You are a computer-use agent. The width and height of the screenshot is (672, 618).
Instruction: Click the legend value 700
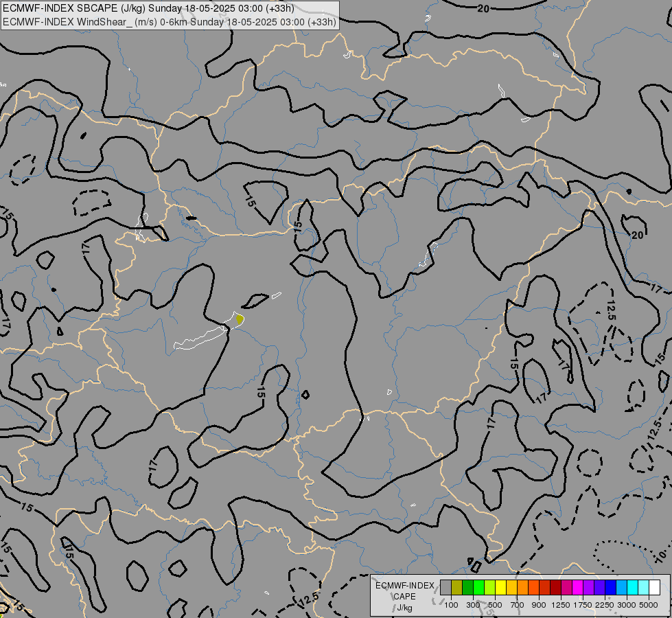point(518,605)
